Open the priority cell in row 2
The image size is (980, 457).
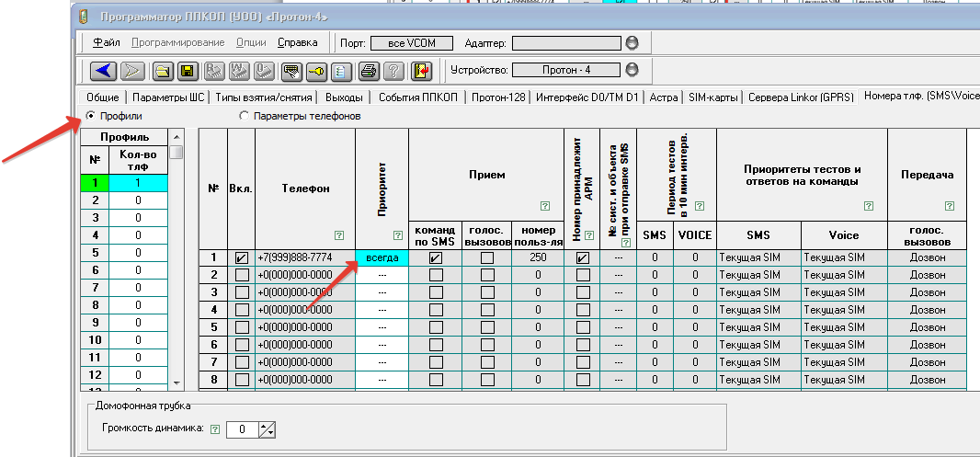382,275
